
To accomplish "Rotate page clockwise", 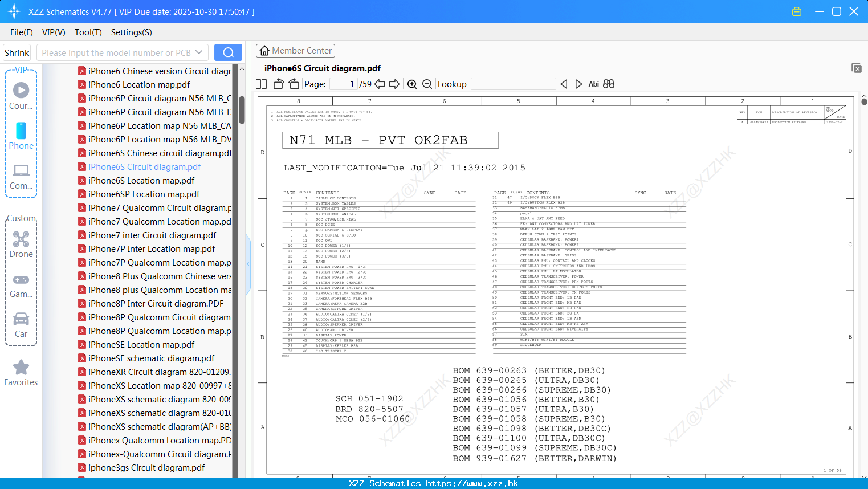I will pos(294,84).
